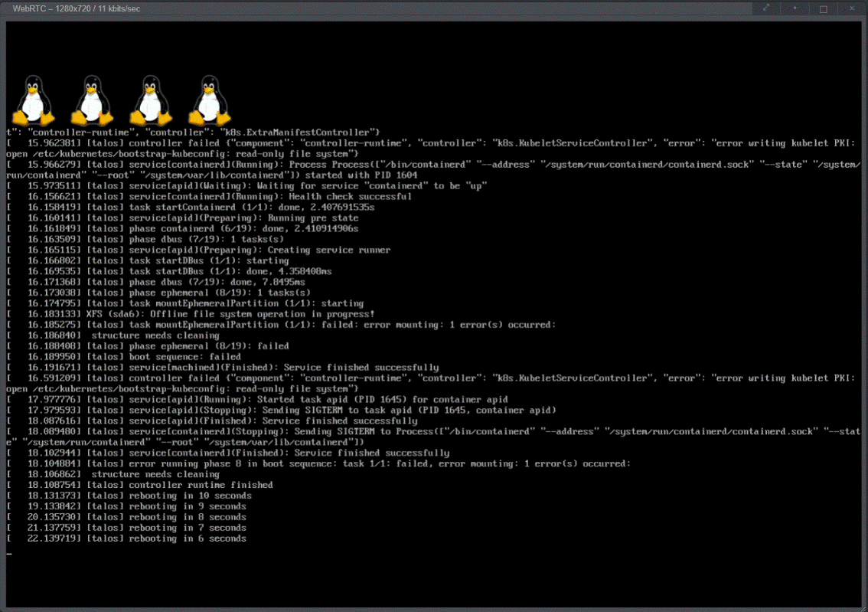Screen dimensions: 868x612
Task: Click the first Tux penguin logo
Action: pyautogui.click(x=34, y=100)
